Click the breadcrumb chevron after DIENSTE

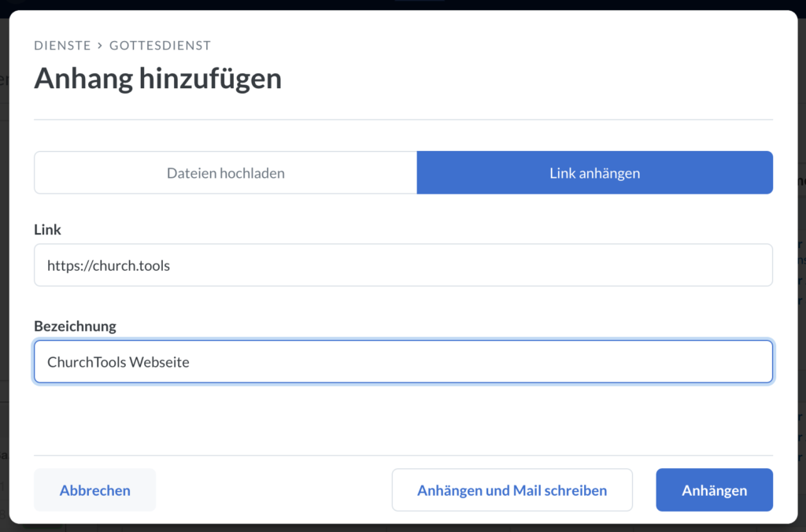[100, 46]
